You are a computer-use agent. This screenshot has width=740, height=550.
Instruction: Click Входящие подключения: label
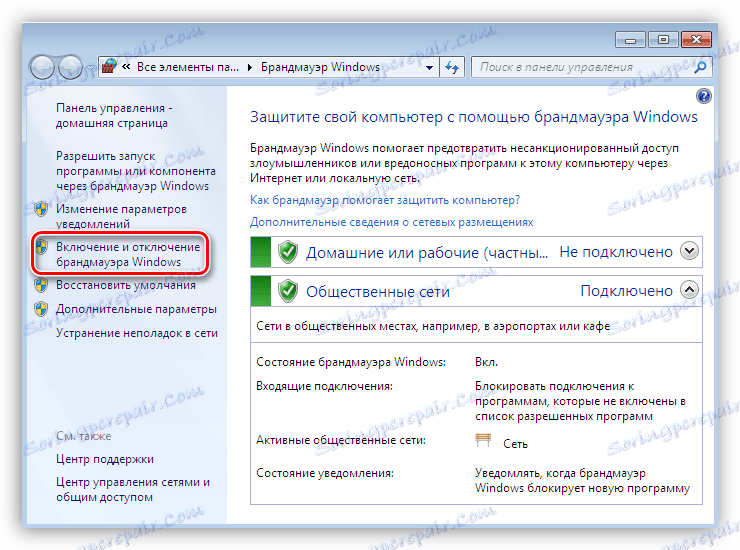pos(325,386)
